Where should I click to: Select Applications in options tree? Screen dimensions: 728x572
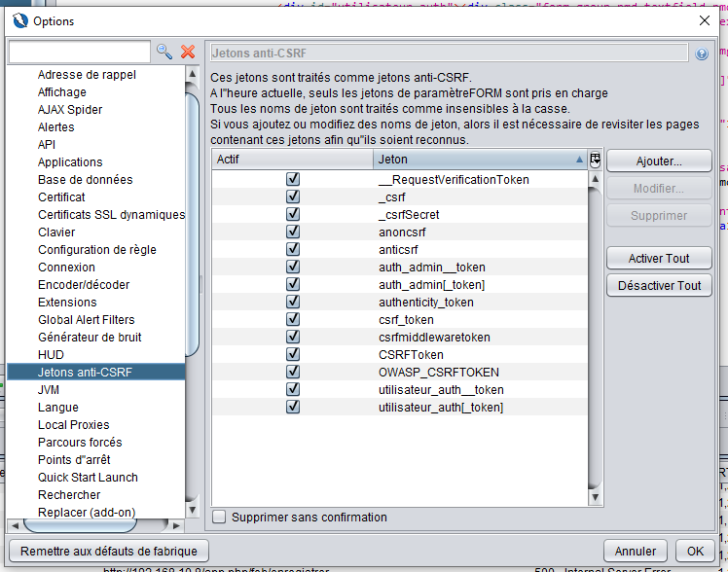coord(70,162)
